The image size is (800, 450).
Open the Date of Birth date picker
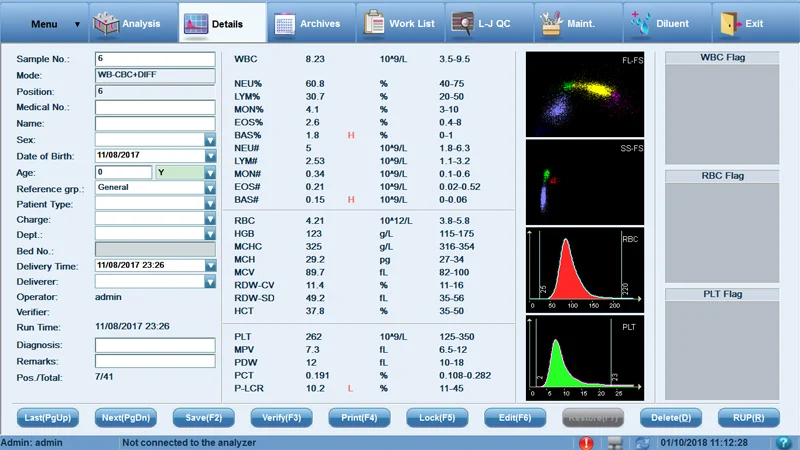210,156
